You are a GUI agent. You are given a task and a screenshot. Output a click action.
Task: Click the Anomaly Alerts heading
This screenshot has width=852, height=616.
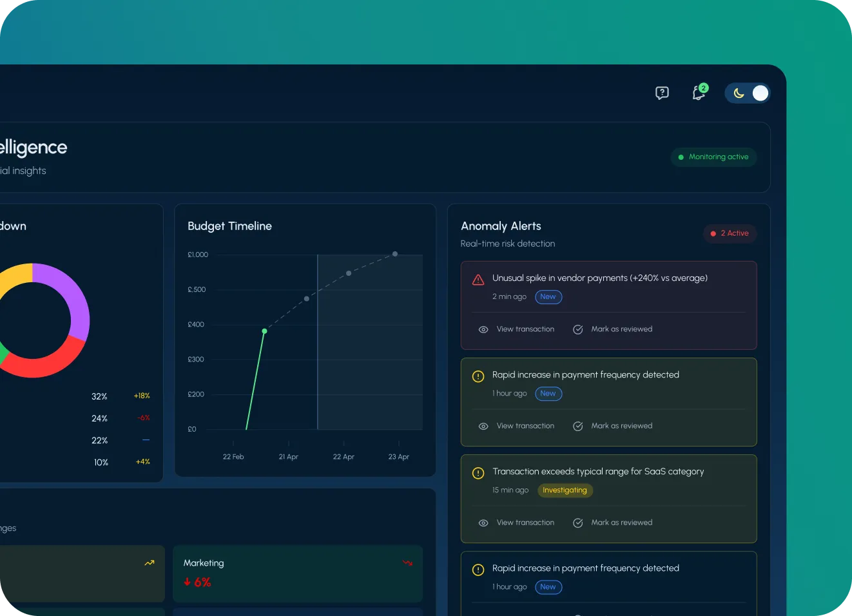click(501, 226)
